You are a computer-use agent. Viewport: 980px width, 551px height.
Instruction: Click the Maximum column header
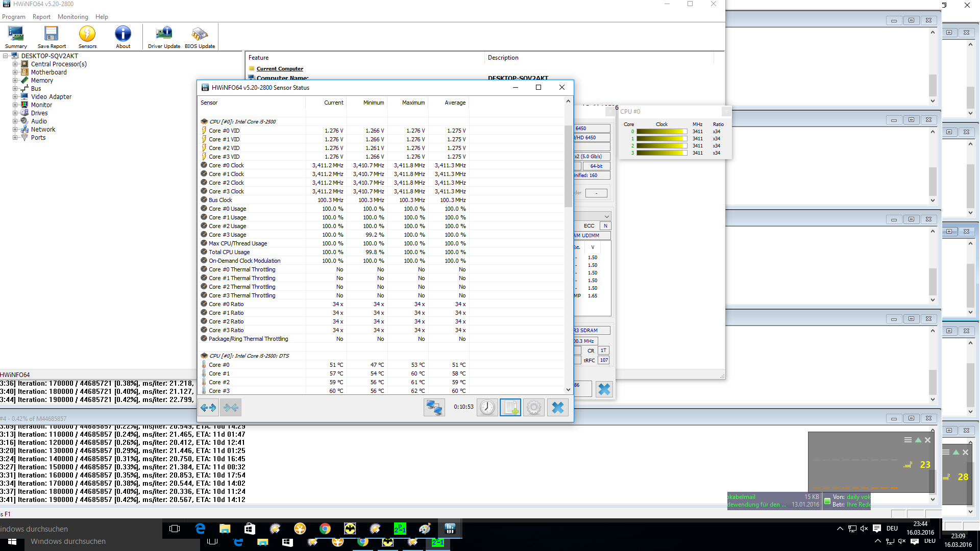[x=413, y=103]
